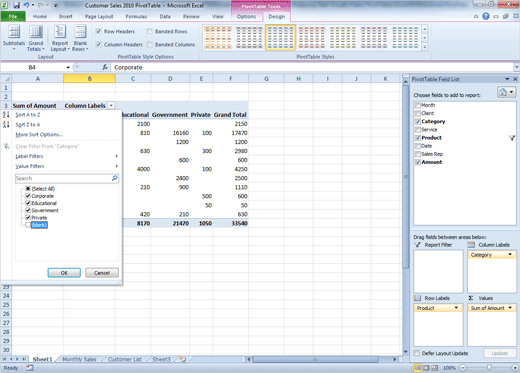This screenshot has width=520, height=373.
Task: Open the Column Labels filter dropdown
Action: 111,106
